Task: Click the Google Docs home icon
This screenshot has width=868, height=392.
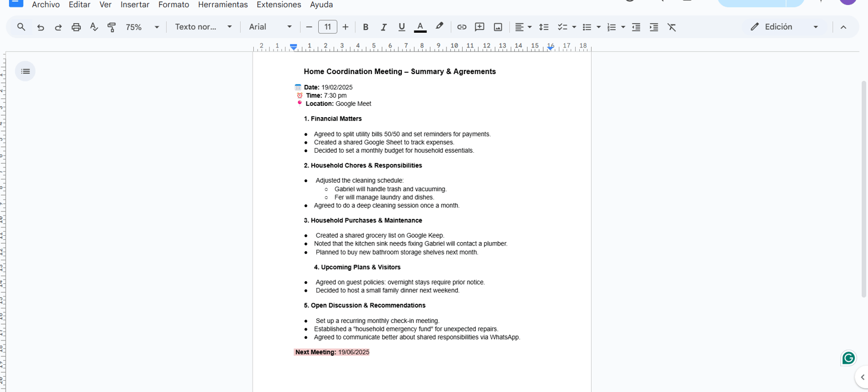Action: (x=16, y=2)
